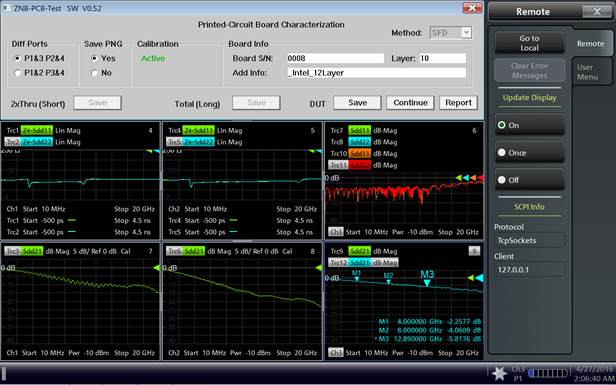Viewport: 616px width, 385px height.
Task: Click M1 4.000000 GHz marker readout
Action: [430, 321]
